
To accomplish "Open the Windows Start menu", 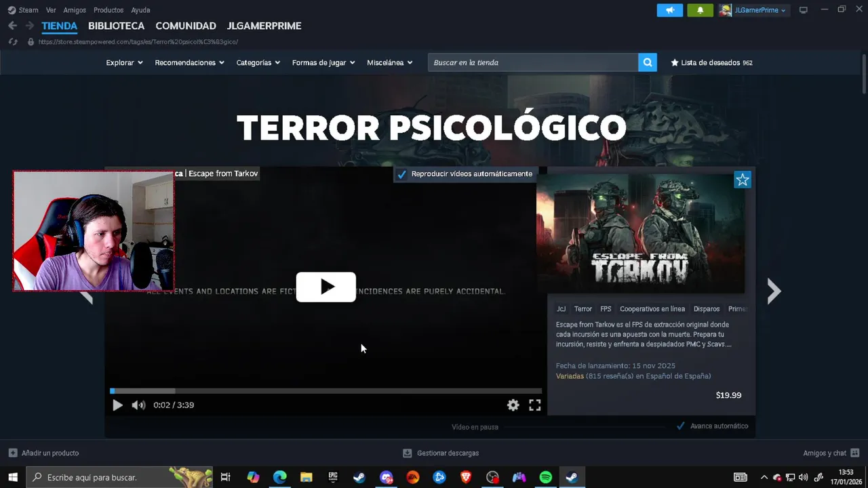I will click(x=13, y=477).
